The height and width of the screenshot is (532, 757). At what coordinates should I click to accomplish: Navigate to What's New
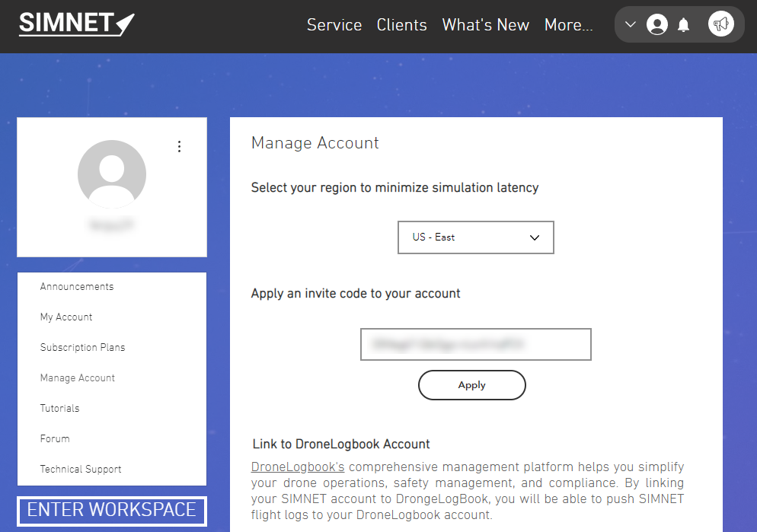pyautogui.click(x=485, y=25)
